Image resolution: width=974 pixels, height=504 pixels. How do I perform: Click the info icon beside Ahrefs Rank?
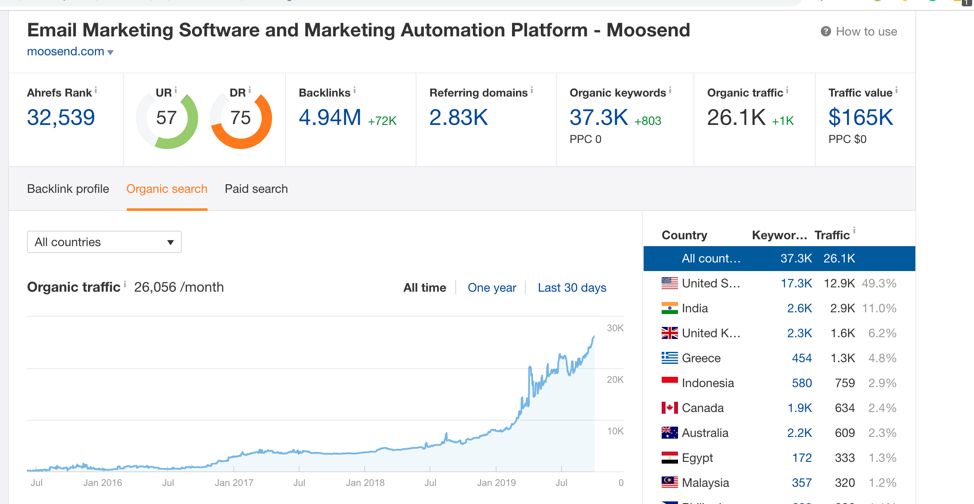(x=96, y=91)
